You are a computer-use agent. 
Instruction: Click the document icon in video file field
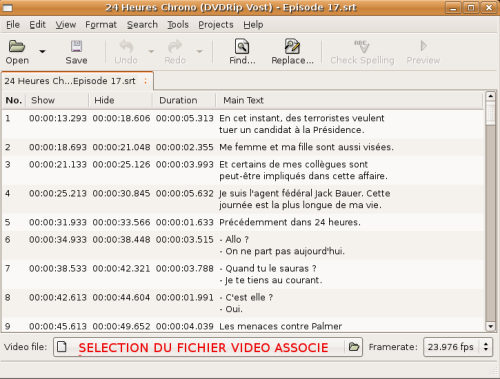[x=62, y=347]
